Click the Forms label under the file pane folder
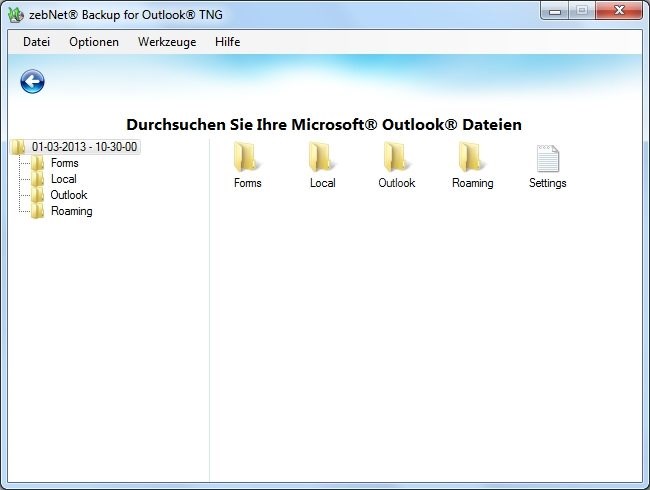This screenshot has height=490, width=650. coord(247,183)
